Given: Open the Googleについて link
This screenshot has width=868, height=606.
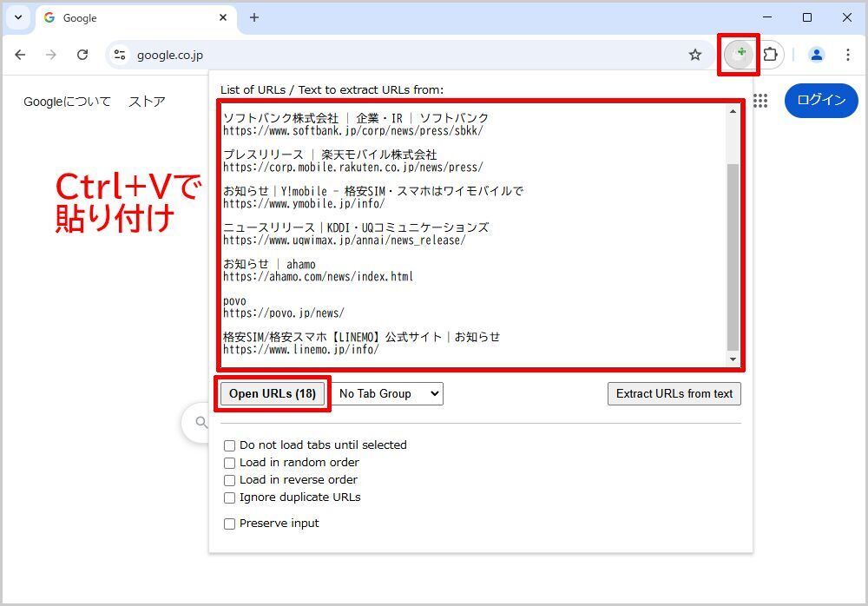Looking at the screenshot, I should (67, 102).
